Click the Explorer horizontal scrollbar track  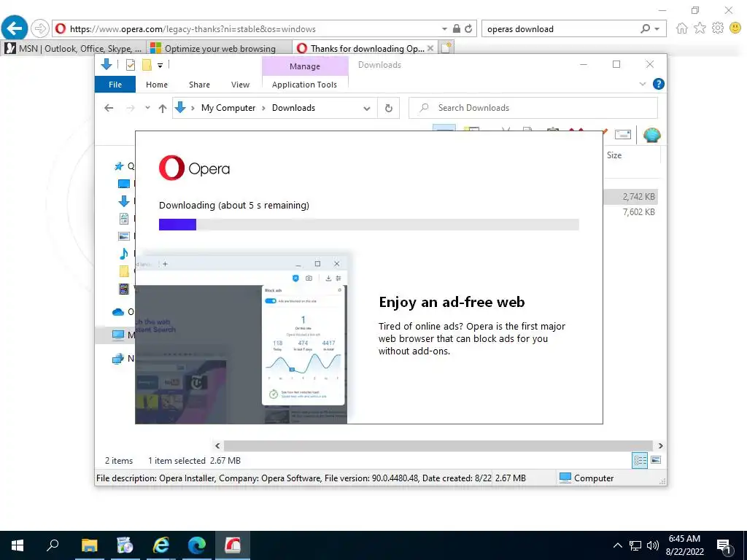(438, 446)
